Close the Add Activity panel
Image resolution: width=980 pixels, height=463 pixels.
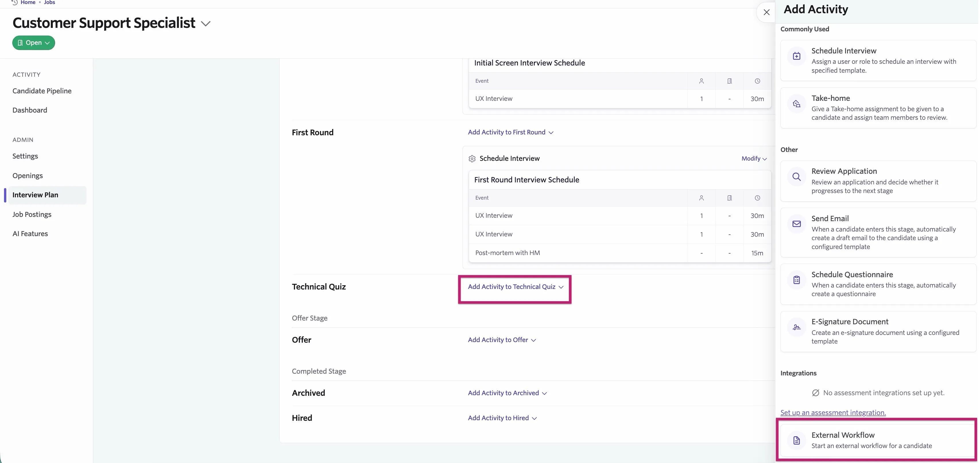(766, 12)
